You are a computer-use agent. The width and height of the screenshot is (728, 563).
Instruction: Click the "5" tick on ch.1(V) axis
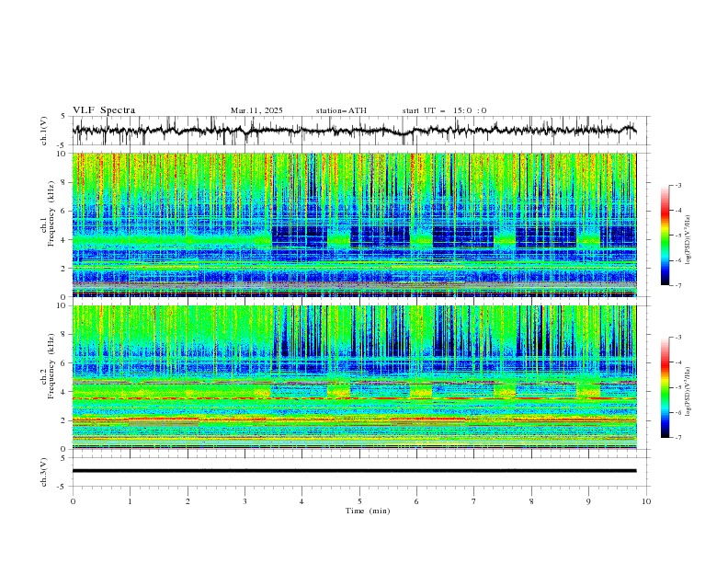pos(63,116)
